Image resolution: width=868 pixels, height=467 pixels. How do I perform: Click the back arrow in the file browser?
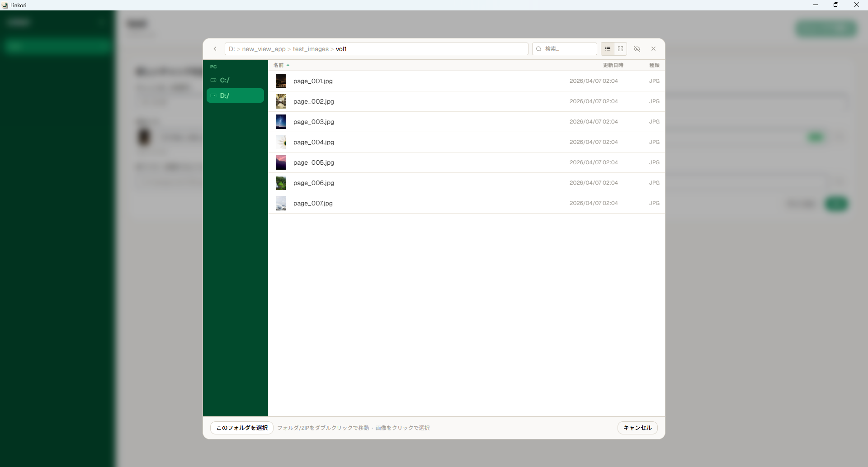[x=215, y=49]
